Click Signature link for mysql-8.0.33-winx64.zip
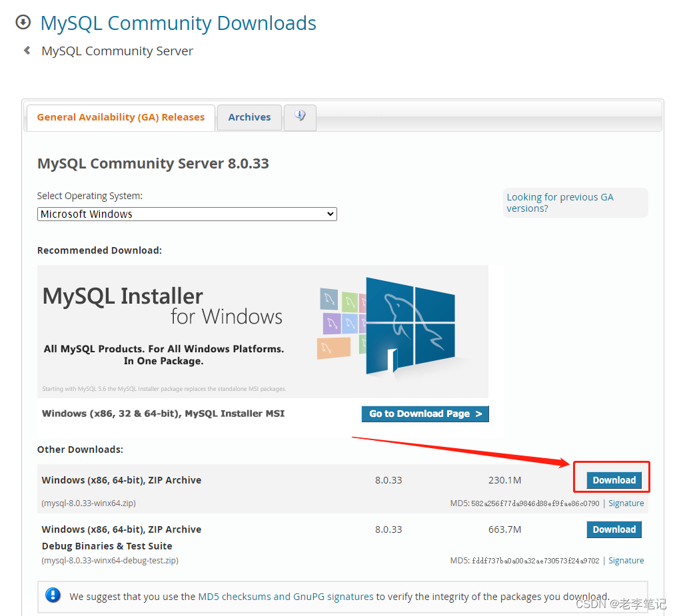The height and width of the screenshot is (616, 677). pyautogui.click(x=626, y=503)
